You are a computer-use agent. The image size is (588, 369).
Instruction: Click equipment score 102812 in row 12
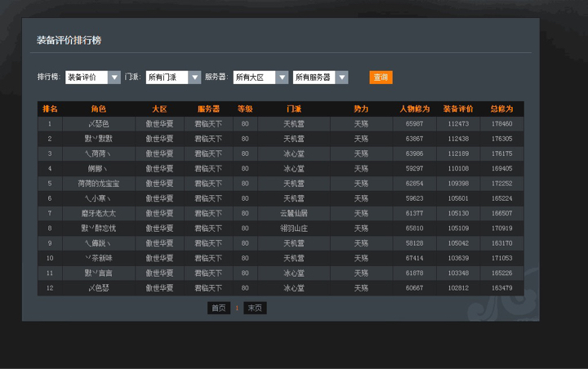point(458,288)
